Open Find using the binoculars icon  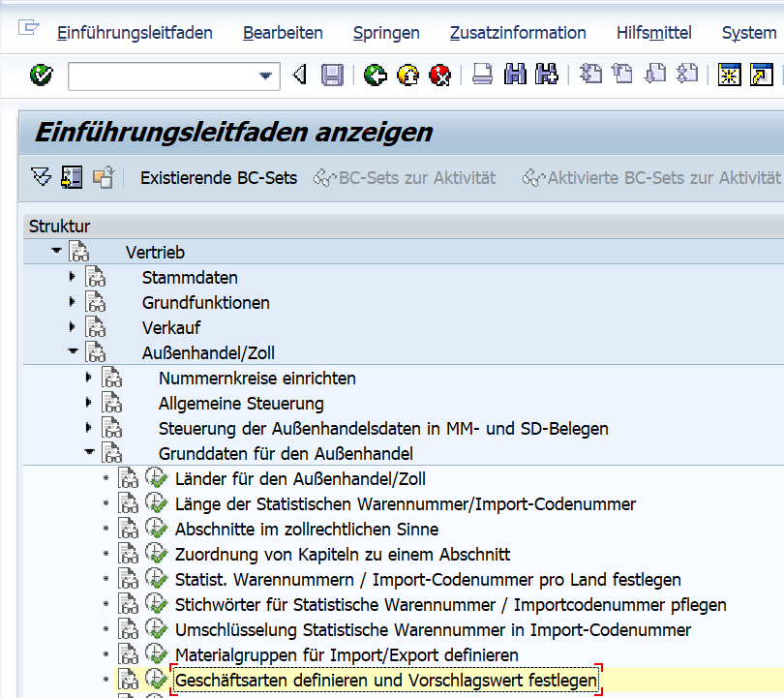(x=515, y=75)
